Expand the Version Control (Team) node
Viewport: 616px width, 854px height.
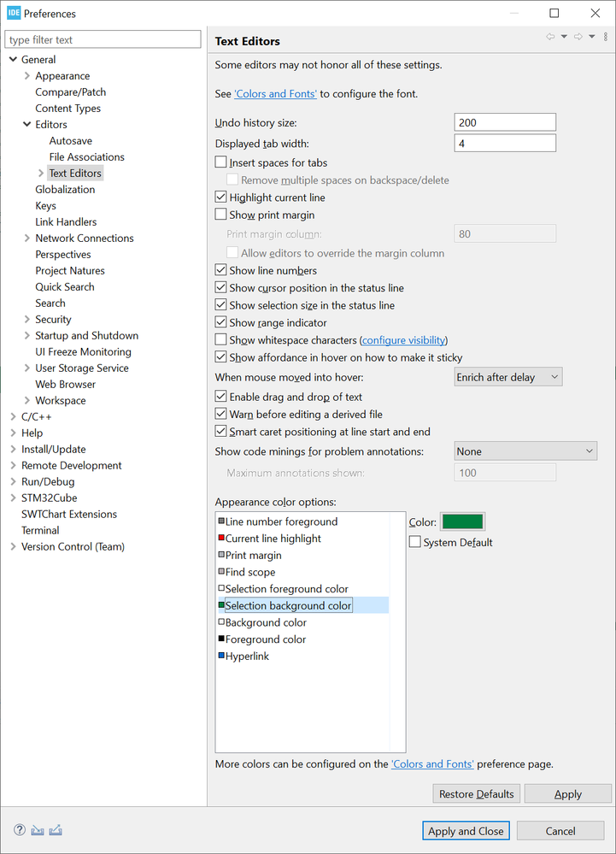tap(13, 546)
